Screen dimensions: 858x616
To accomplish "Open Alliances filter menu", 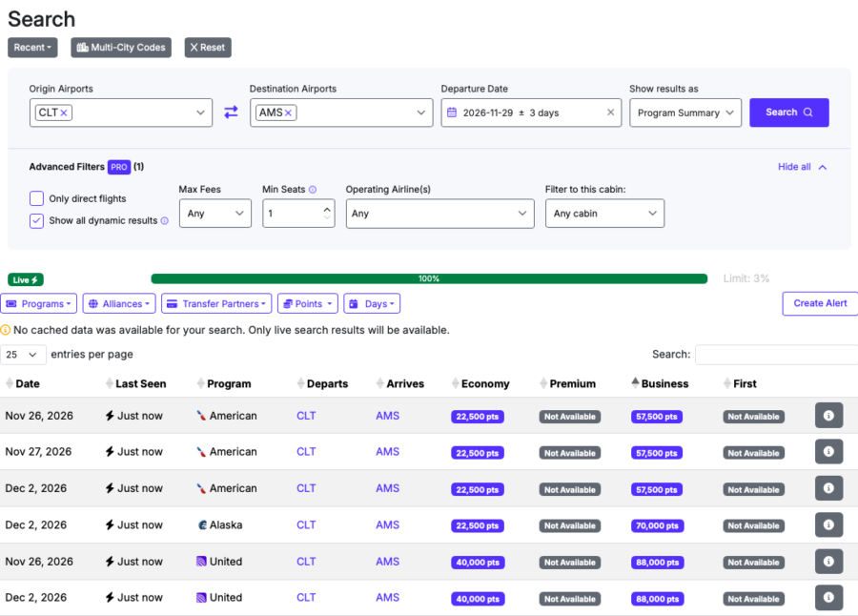I will pos(119,304).
